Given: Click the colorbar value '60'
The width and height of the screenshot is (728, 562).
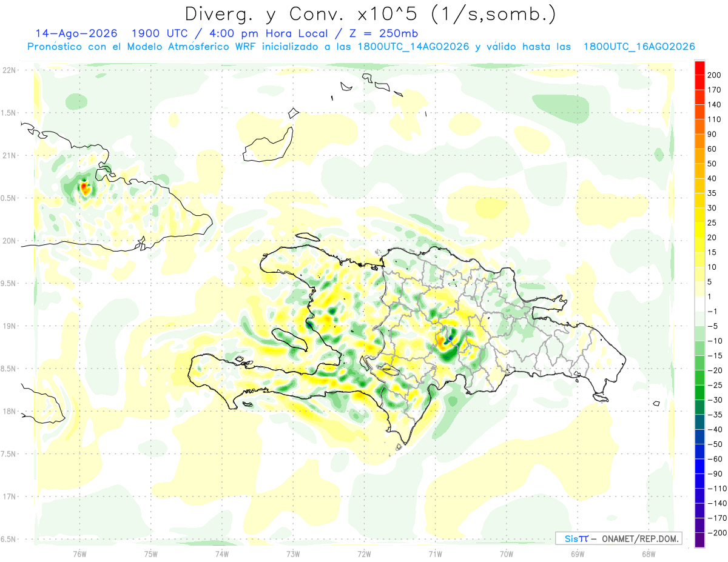Looking at the screenshot, I should (712, 149).
